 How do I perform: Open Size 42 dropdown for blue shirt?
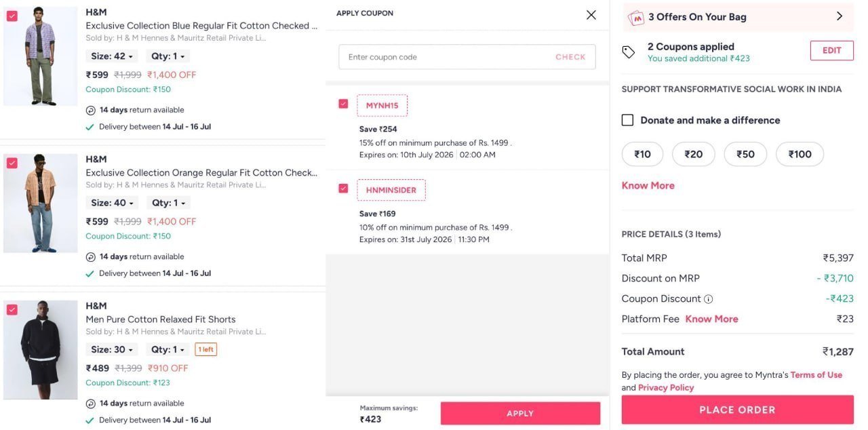[x=112, y=56]
